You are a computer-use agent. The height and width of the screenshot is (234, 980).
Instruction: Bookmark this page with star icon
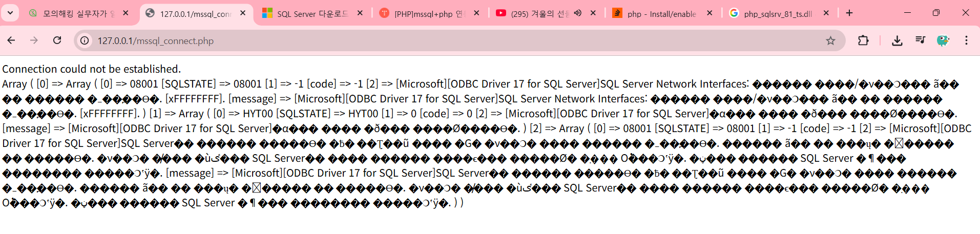pyautogui.click(x=830, y=40)
